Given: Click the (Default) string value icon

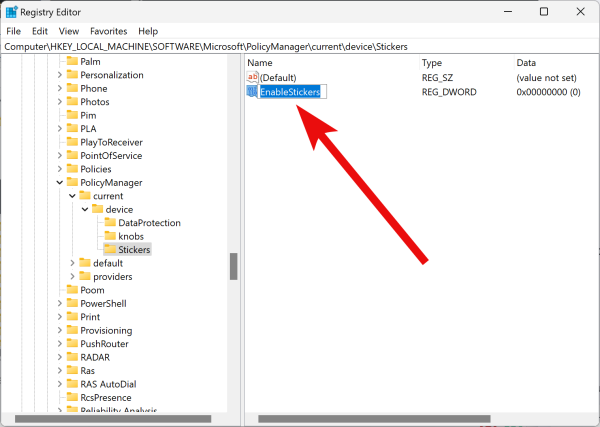Looking at the screenshot, I should [252, 77].
